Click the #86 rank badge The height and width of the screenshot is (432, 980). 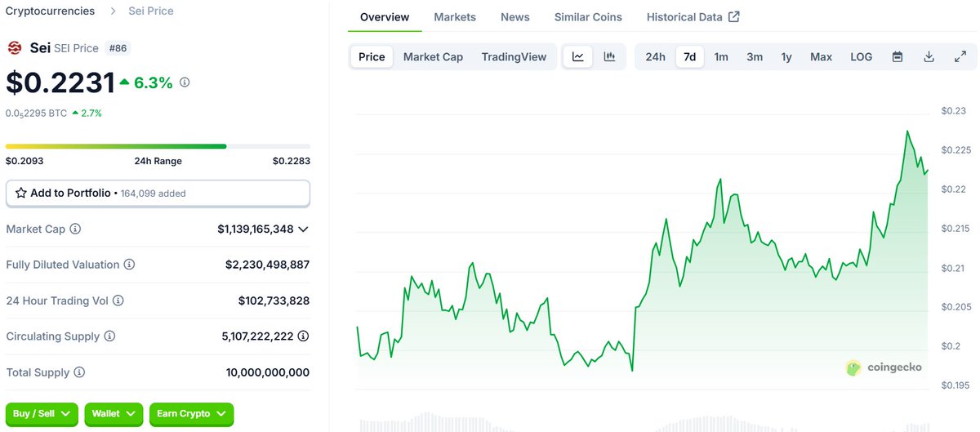(118, 48)
